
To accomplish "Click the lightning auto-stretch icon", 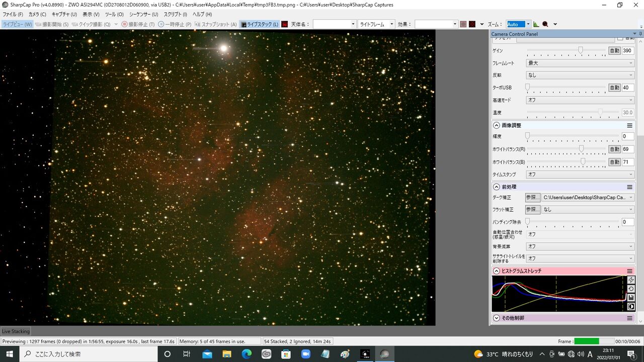I will [631, 280].
